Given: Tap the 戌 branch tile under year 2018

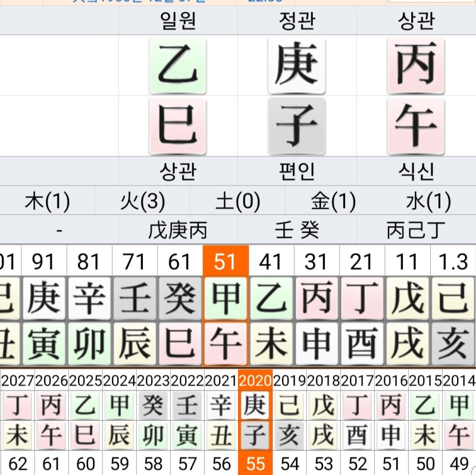Looking at the screenshot, I should coord(323,435).
